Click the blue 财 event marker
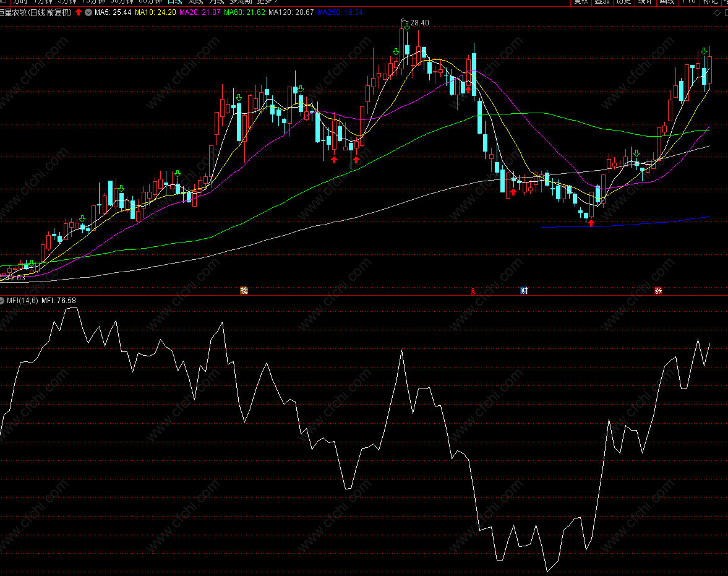This screenshot has width=728, height=576. [524, 290]
